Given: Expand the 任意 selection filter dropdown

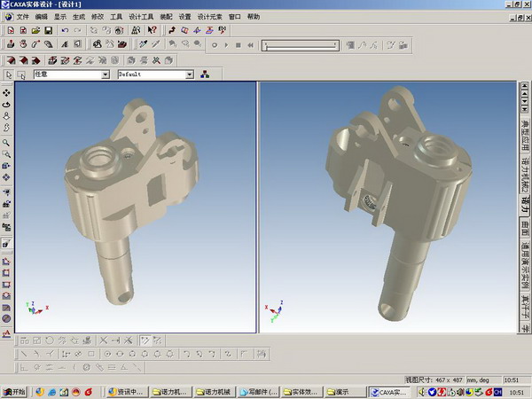Looking at the screenshot, I should point(106,75).
